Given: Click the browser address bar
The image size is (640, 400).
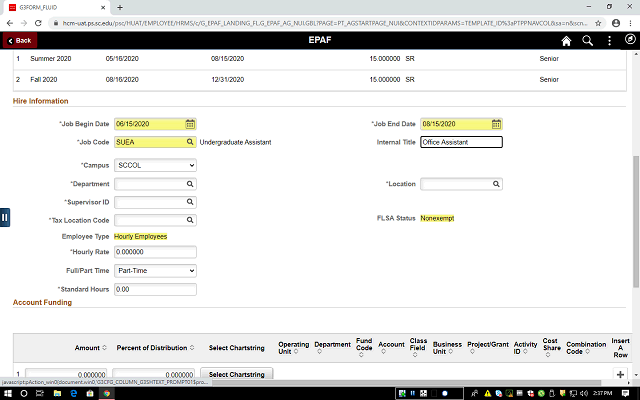Looking at the screenshot, I should [x=324, y=23].
